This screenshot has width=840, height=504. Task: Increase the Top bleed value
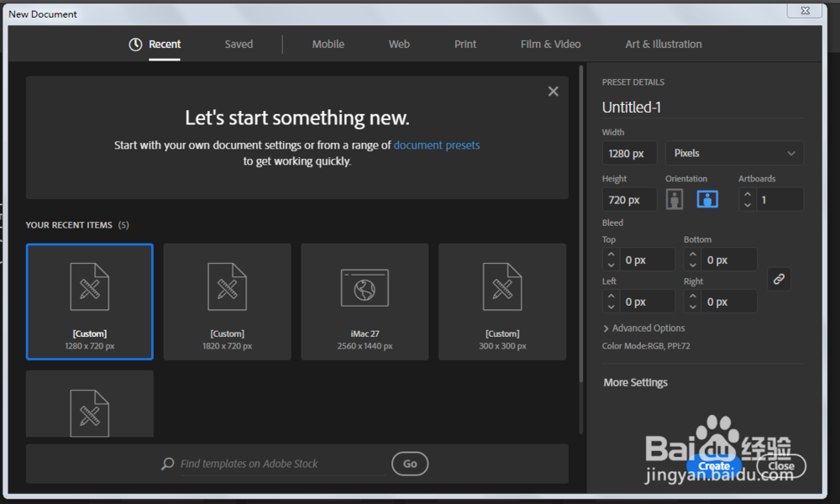612,255
